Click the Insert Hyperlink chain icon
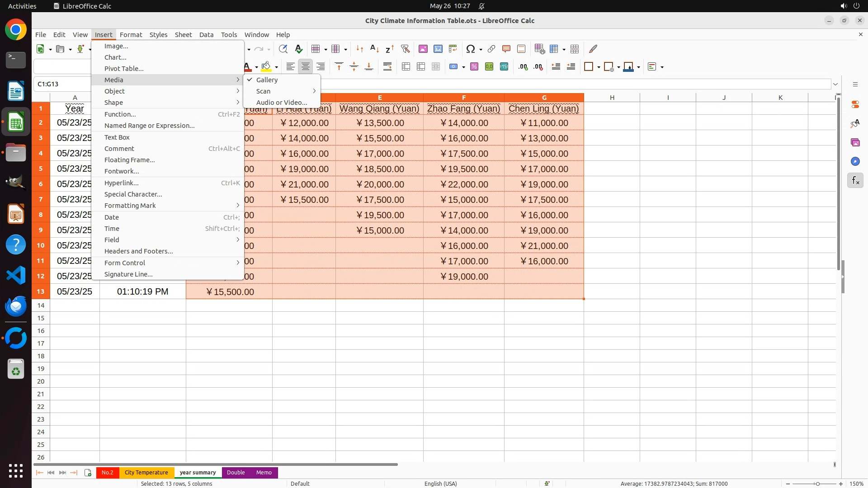This screenshot has height=488, width=868. [491, 49]
